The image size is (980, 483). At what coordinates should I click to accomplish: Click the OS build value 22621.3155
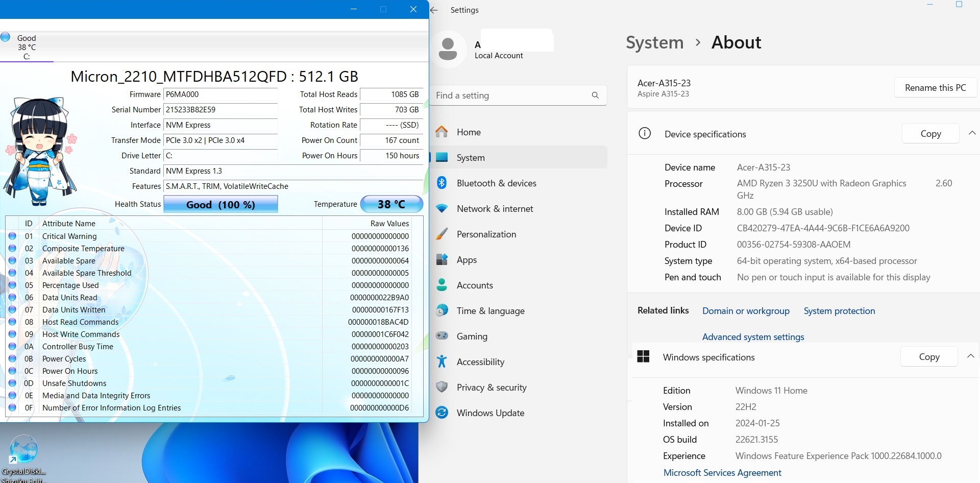point(756,440)
